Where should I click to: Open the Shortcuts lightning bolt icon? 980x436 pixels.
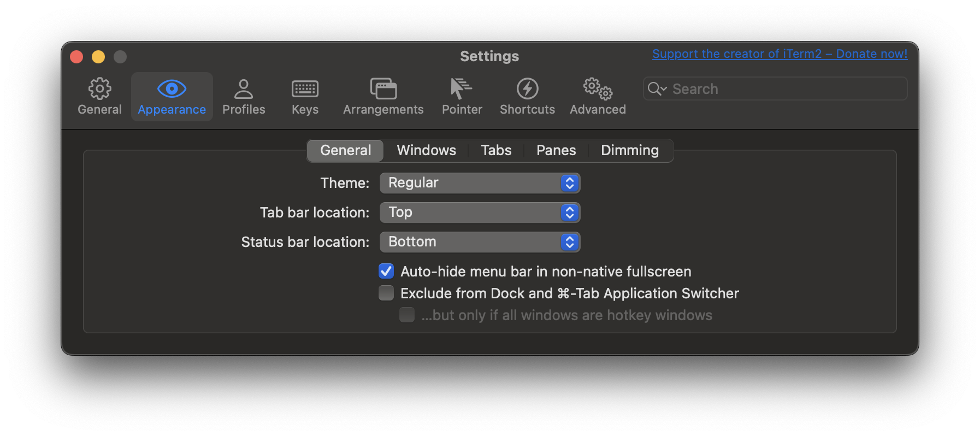[527, 89]
